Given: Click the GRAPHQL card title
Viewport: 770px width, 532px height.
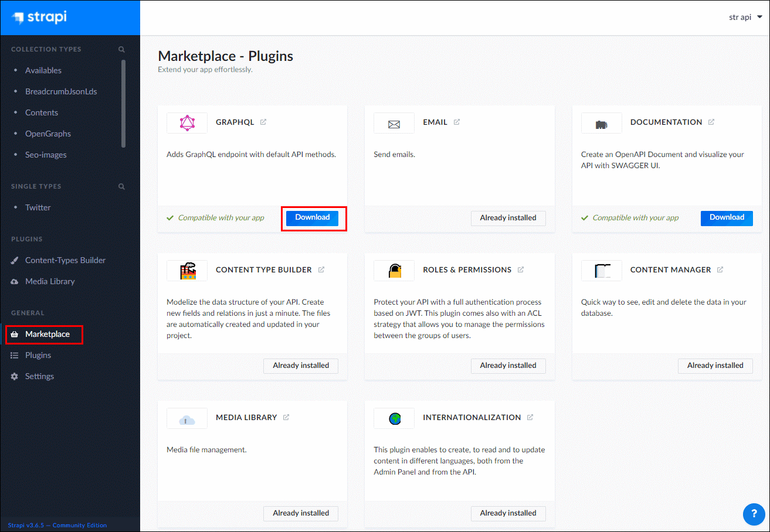Looking at the screenshot, I should pos(235,122).
